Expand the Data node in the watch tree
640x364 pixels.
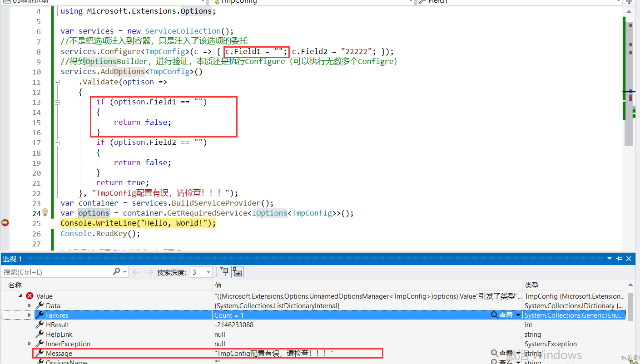[30, 305]
